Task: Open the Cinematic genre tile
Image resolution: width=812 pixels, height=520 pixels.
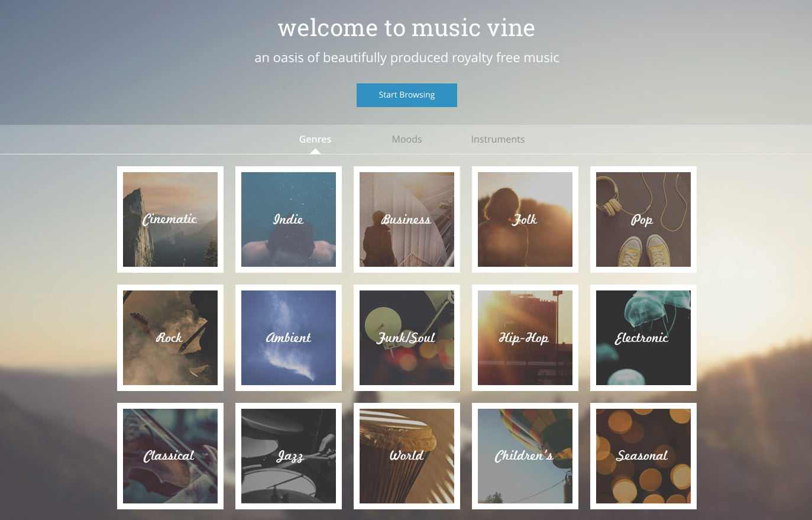Action: pos(170,219)
